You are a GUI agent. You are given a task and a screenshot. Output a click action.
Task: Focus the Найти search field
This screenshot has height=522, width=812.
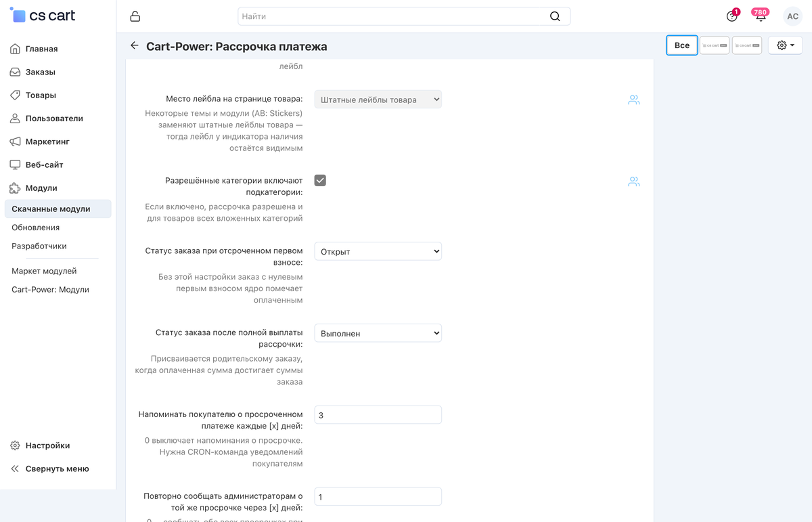pyautogui.click(x=404, y=16)
